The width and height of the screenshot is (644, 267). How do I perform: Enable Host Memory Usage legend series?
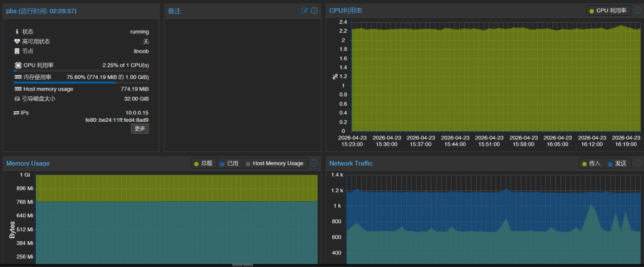coord(274,163)
